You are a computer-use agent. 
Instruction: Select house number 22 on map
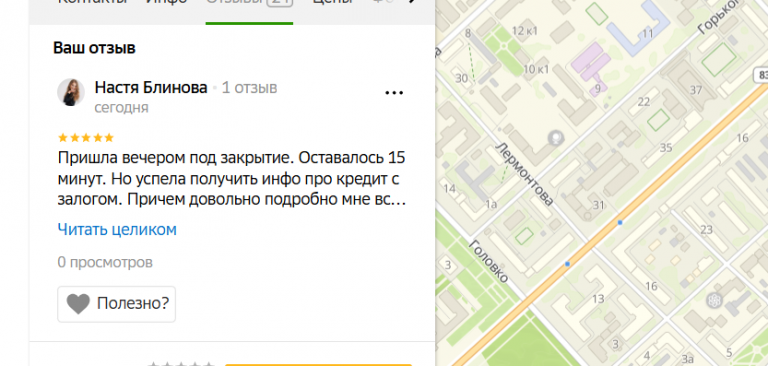pyautogui.click(x=644, y=101)
